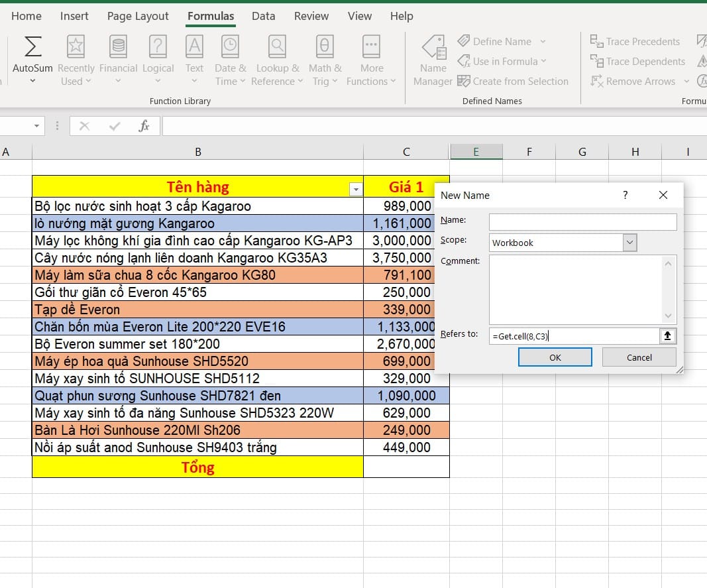Click the Name input field
This screenshot has height=588, width=707.
tap(582, 221)
